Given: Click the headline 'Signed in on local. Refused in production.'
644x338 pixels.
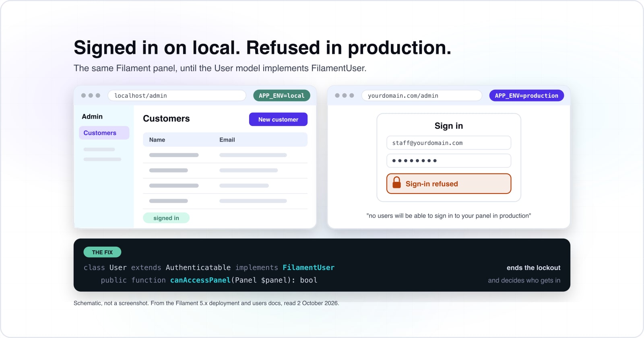Looking at the screenshot, I should click(x=262, y=47).
